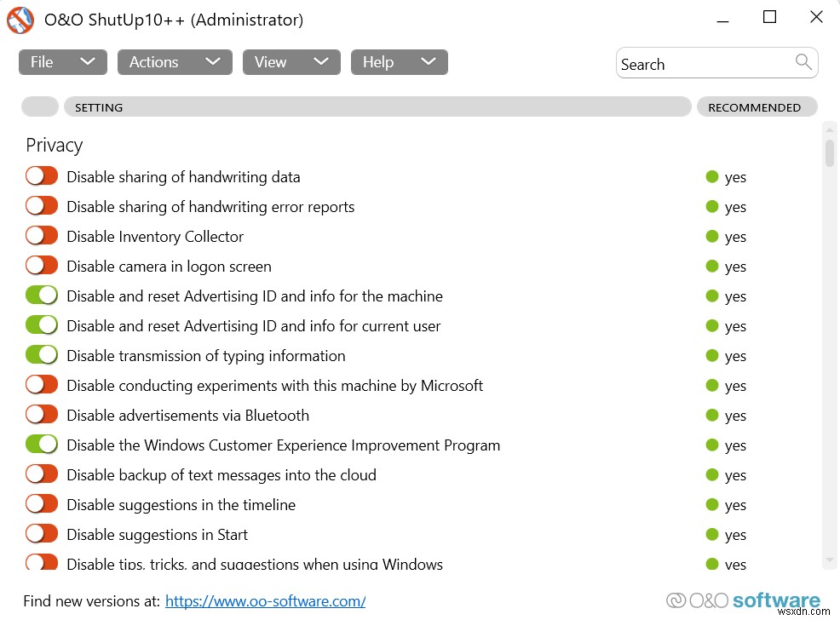Viewport: 840px width, 620px height.
Task: Toggle off Disable transmission of typing information
Action: 41,354
